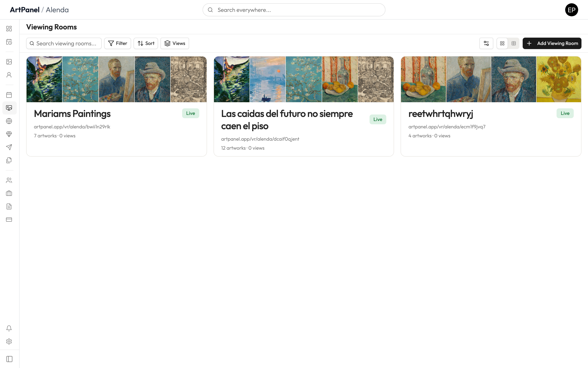Click Live badge on reetwhrtqhwryj card
The image size is (588, 368).
click(x=565, y=113)
